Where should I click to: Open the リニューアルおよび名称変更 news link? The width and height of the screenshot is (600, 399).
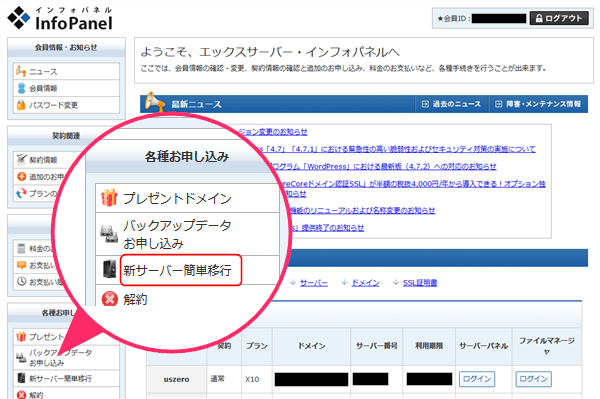[x=362, y=210]
